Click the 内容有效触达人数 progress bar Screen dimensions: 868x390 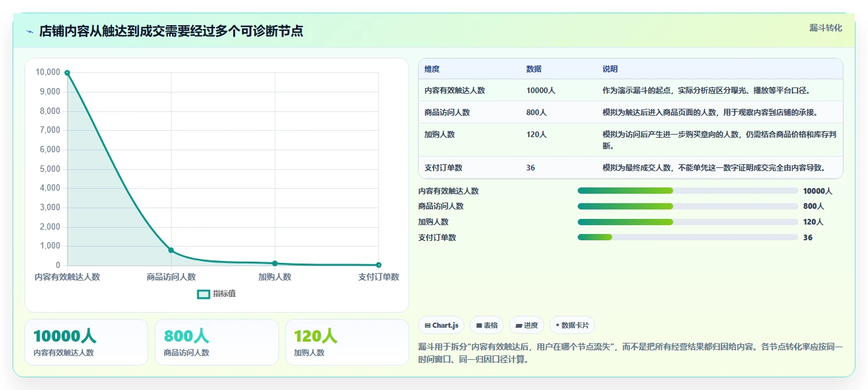[x=688, y=191]
